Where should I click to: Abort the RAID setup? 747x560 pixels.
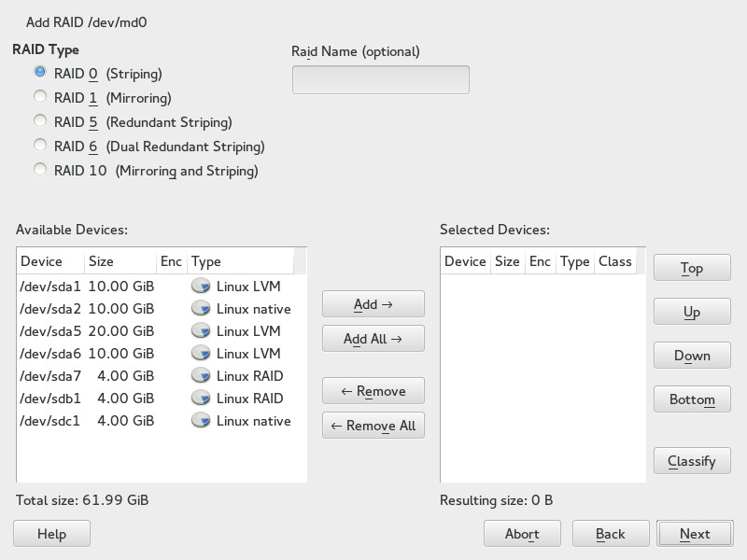522,534
